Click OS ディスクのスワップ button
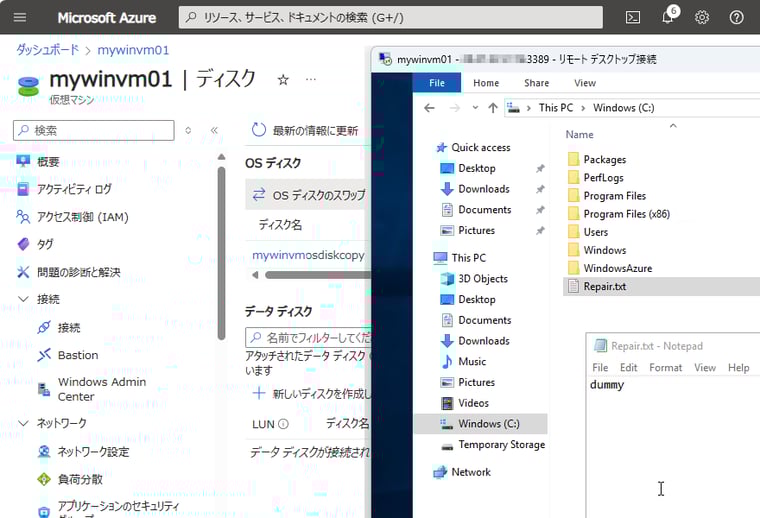The image size is (760, 518). [x=309, y=195]
